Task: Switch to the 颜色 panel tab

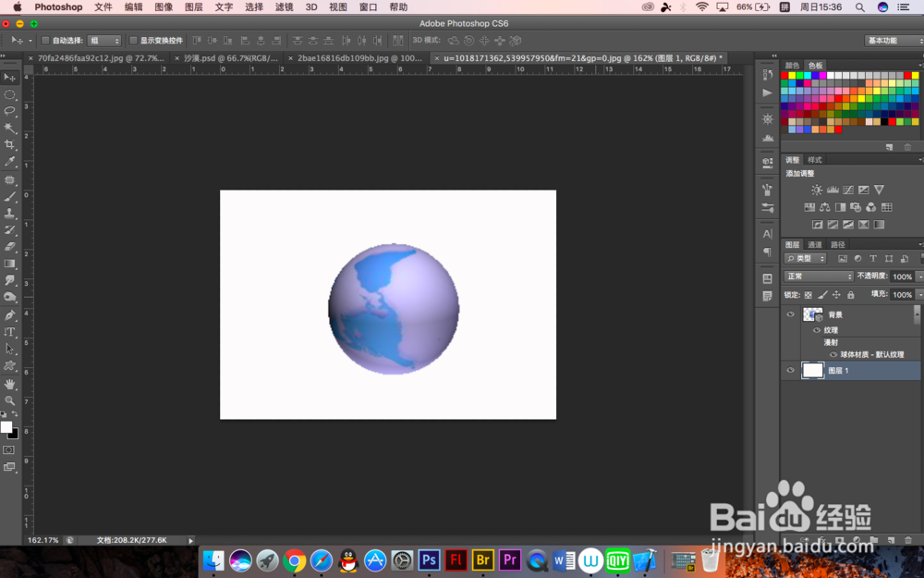Action: [793, 66]
